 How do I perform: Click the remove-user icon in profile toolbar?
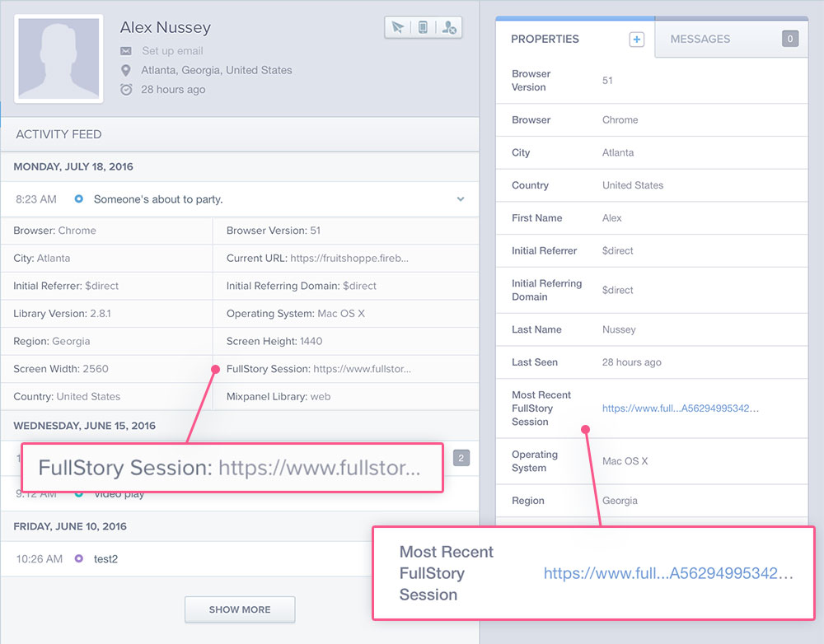[449, 26]
